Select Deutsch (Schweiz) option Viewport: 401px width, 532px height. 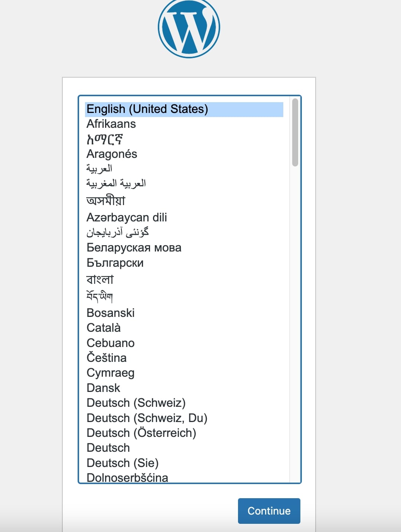136,403
